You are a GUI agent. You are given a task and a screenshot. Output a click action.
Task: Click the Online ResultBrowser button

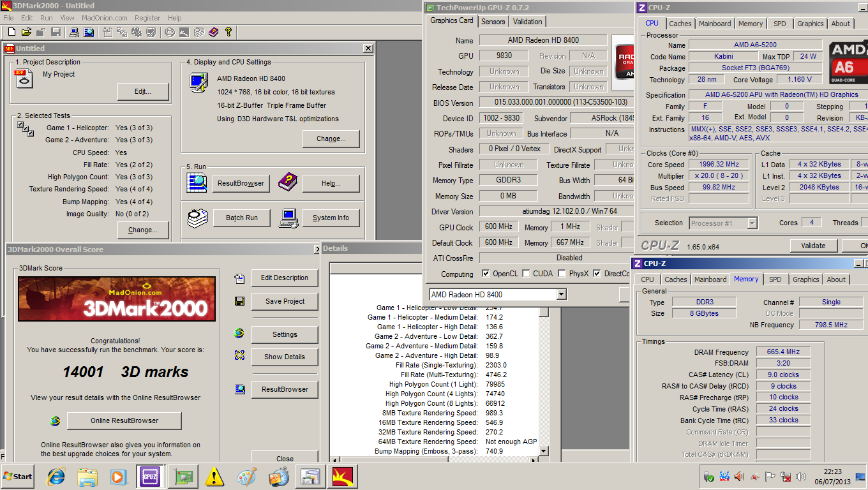(x=124, y=420)
